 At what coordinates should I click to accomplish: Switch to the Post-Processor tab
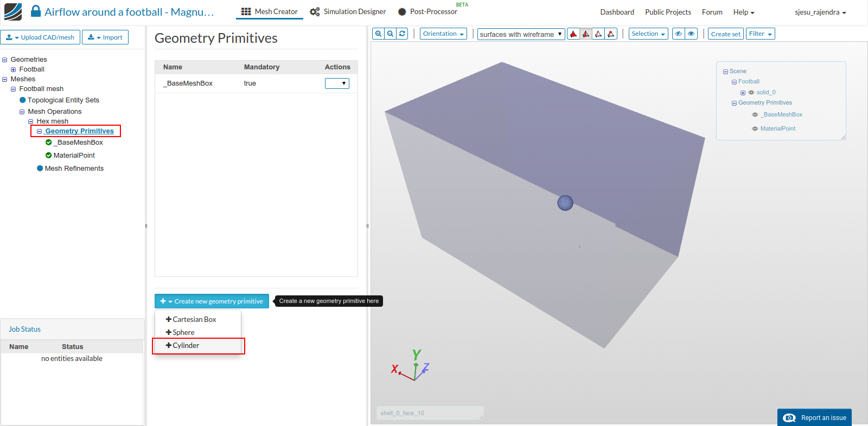428,11
